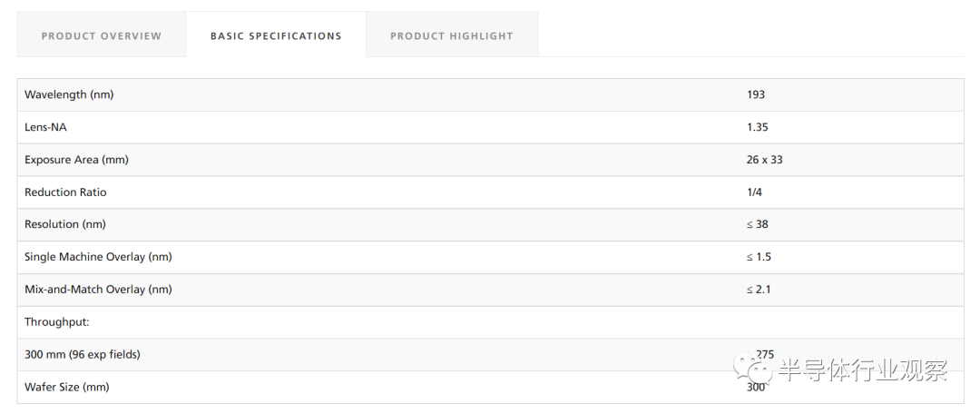Select Single Machine Overlay (nm) label
Screen dimensions: 980x414
[x=98, y=257]
